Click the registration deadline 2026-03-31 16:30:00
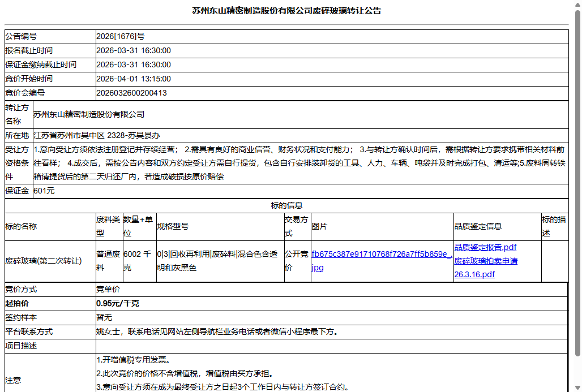This screenshot has width=582, height=392. pos(134,50)
